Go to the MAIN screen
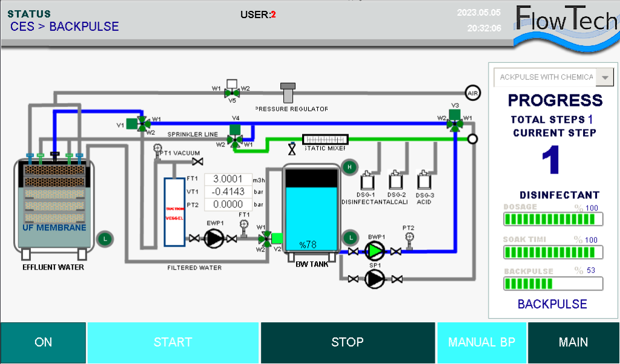The width and height of the screenshot is (620, 364). pos(573,342)
